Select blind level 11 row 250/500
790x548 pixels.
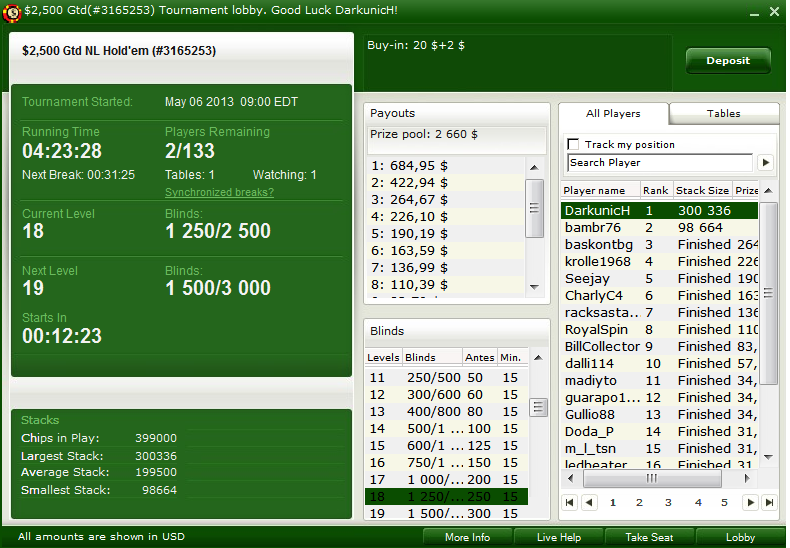point(446,378)
